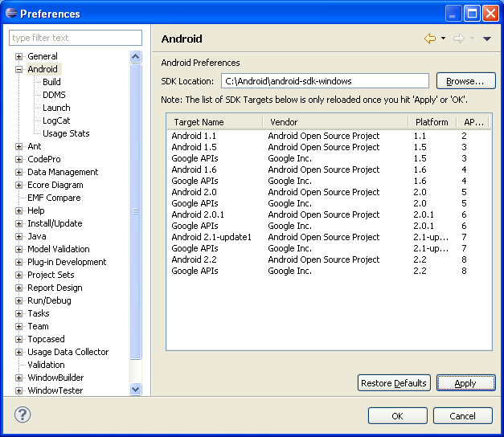
Task: Select the Model Validation item
Action: coord(59,249)
